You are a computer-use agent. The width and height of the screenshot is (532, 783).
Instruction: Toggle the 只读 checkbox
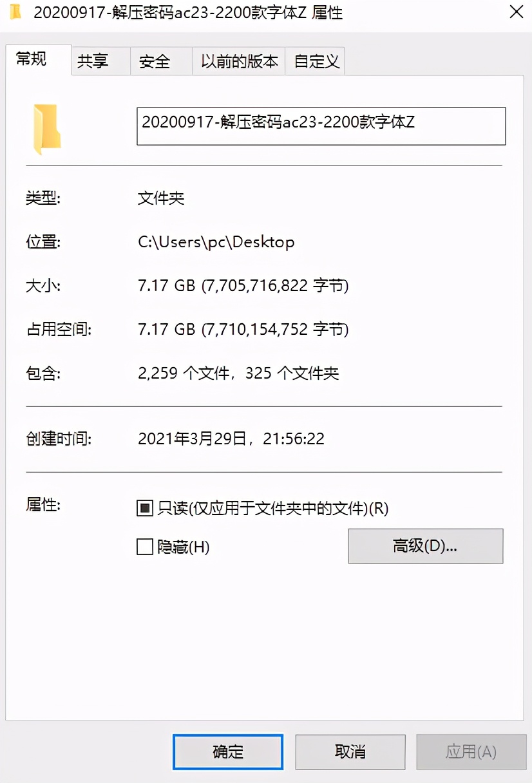(x=144, y=508)
